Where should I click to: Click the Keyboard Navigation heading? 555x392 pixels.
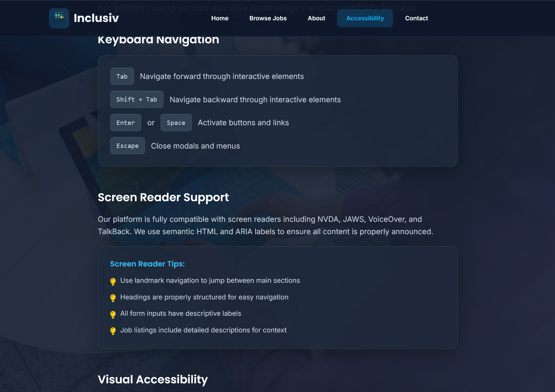159,40
